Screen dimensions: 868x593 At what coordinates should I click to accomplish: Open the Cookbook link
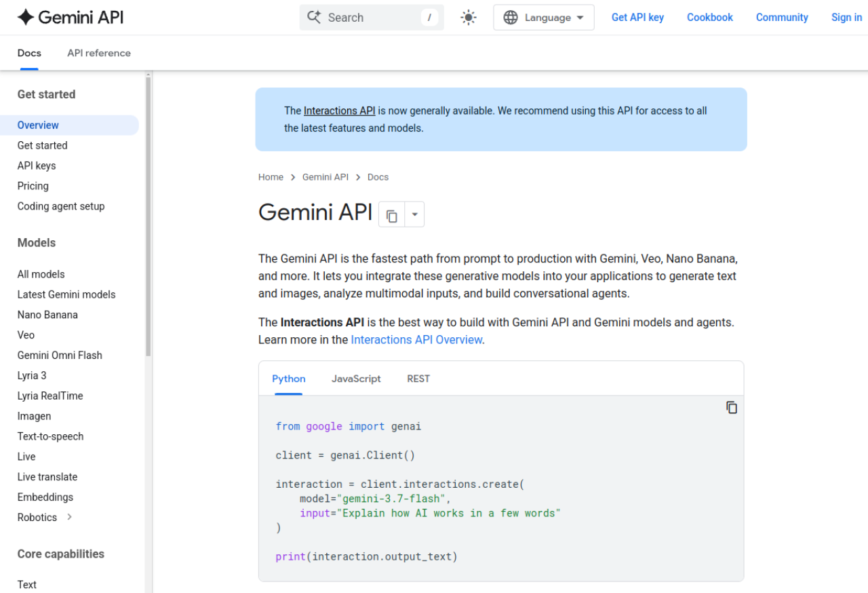point(710,18)
